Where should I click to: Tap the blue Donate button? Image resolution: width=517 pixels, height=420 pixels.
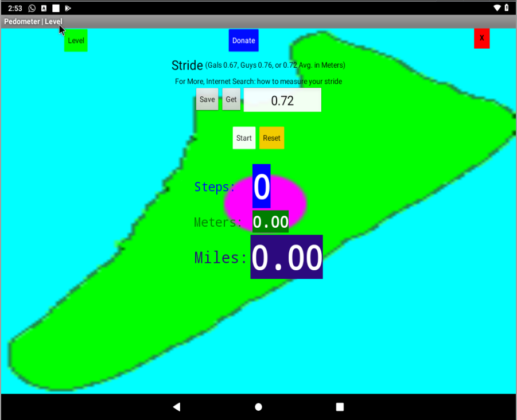244,41
